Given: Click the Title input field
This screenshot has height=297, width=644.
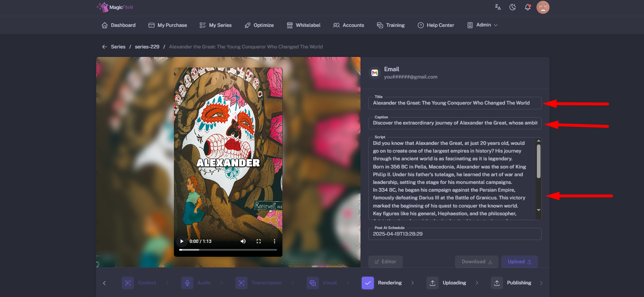Looking at the screenshot, I should pyautogui.click(x=455, y=103).
